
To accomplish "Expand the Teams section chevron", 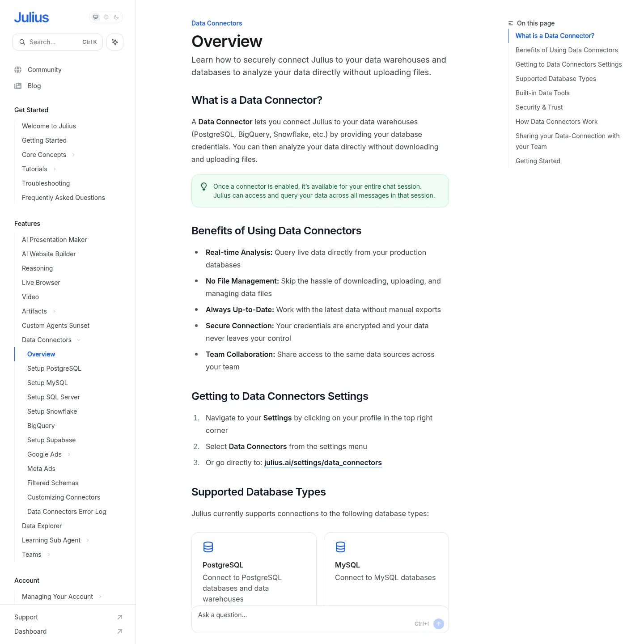I will point(49,555).
